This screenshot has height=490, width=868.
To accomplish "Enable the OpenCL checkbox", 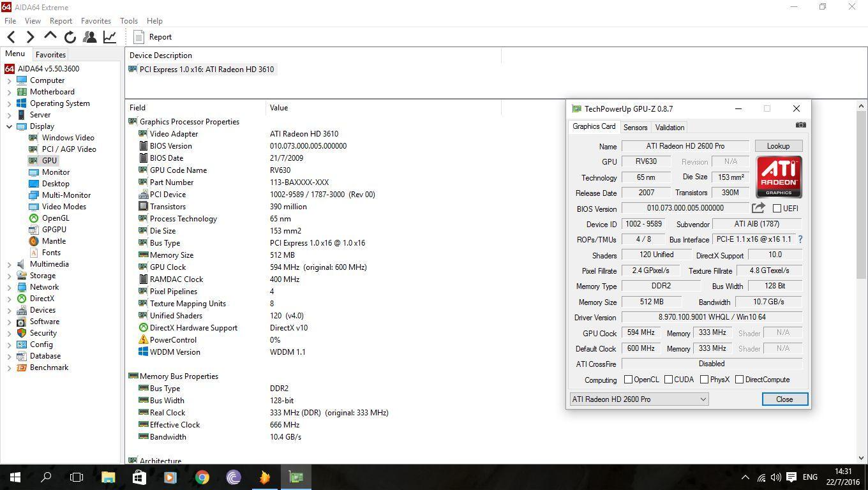I will tap(628, 380).
